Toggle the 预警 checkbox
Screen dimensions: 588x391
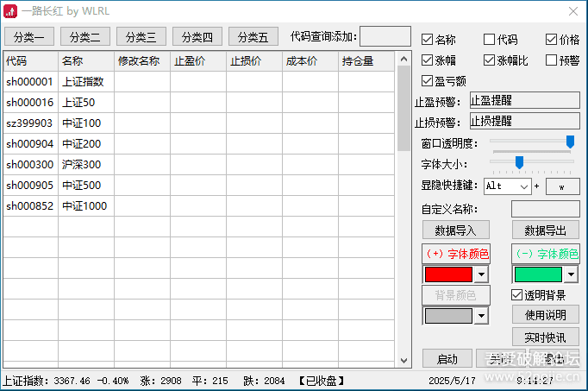[552, 60]
